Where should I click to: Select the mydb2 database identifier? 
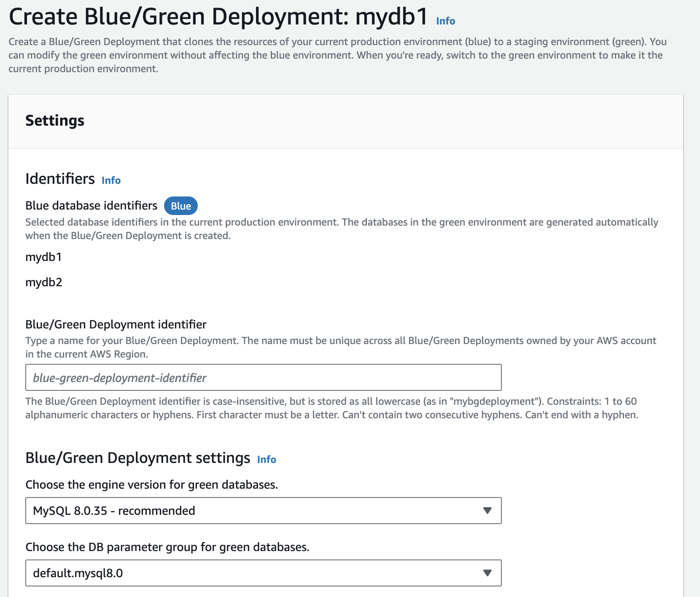(43, 282)
